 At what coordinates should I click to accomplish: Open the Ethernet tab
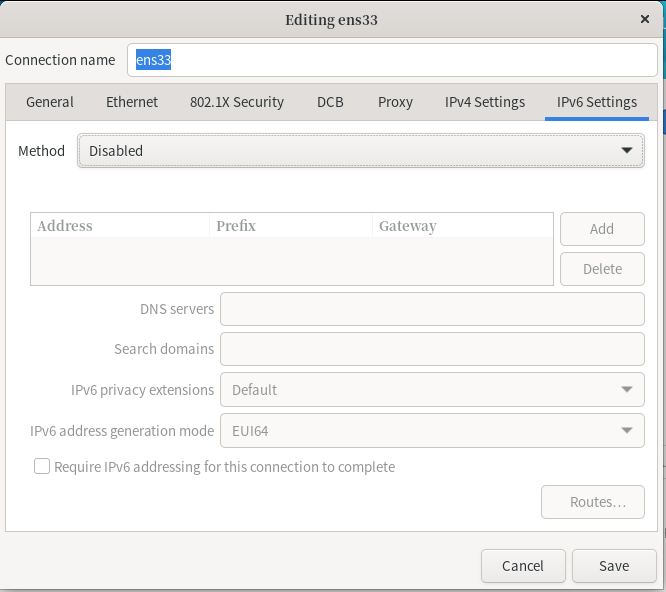132,102
